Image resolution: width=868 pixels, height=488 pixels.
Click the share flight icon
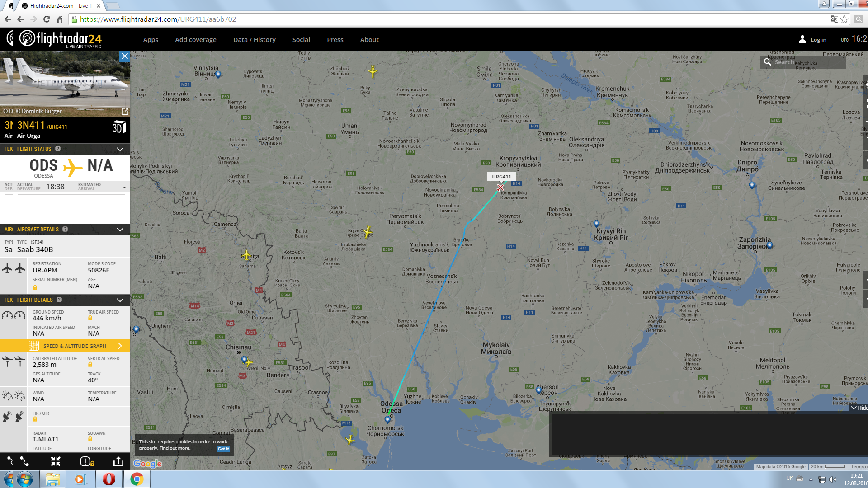(x=118, y=461)
